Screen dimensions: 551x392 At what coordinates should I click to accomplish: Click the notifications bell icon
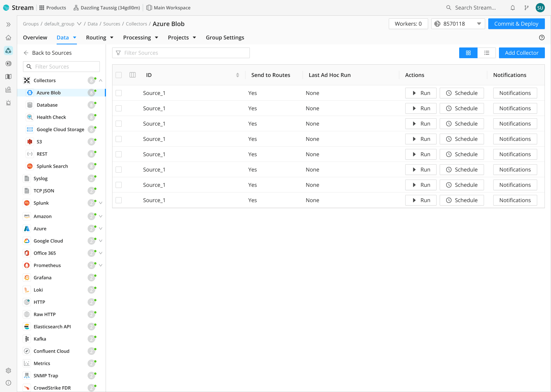[x=513, y=8]
